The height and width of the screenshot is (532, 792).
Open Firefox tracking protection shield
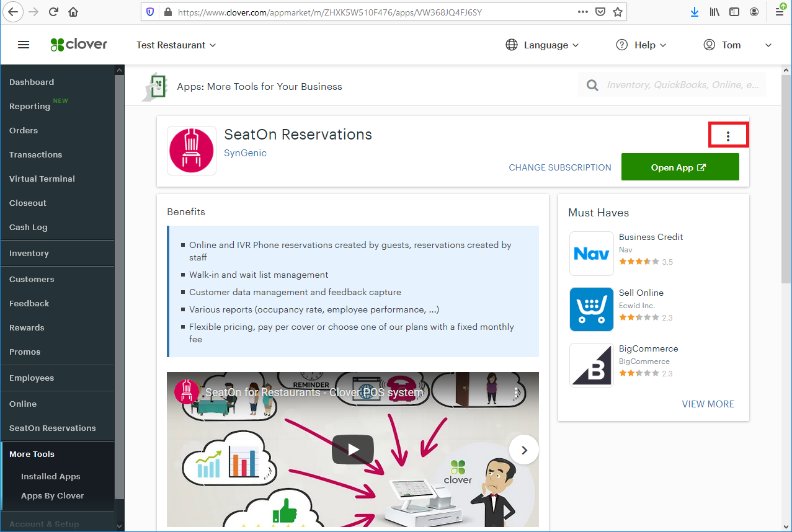149,12
